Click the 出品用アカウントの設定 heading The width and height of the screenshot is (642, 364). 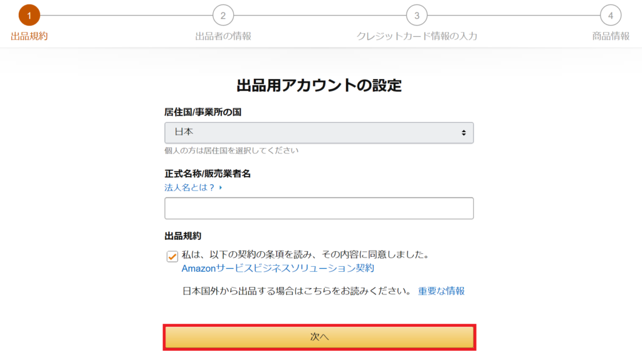click(x=319, y=85)
